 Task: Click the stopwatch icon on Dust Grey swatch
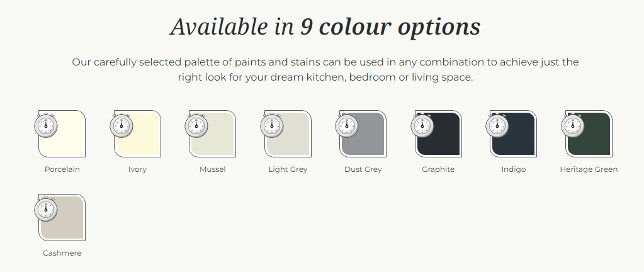click(347, 125)
